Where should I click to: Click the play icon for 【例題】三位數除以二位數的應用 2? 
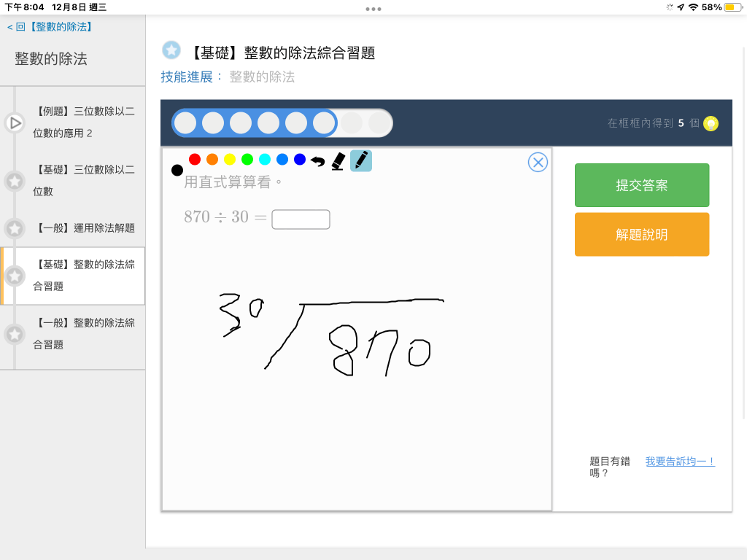(15, 122)
